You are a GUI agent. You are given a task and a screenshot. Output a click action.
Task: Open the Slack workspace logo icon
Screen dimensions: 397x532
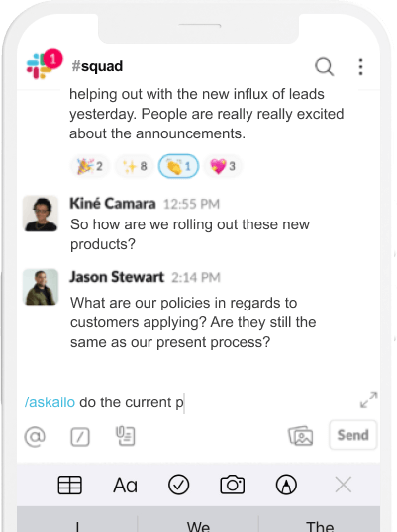tap(40, 67)
